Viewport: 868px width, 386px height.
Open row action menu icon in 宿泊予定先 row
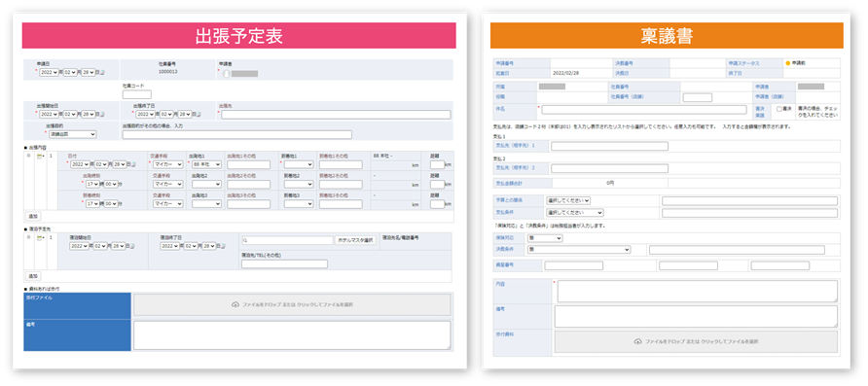tap(40, 237)
